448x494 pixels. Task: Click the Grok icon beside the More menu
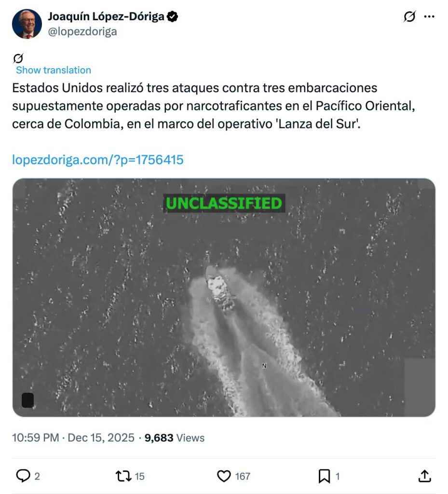(409, 16)
